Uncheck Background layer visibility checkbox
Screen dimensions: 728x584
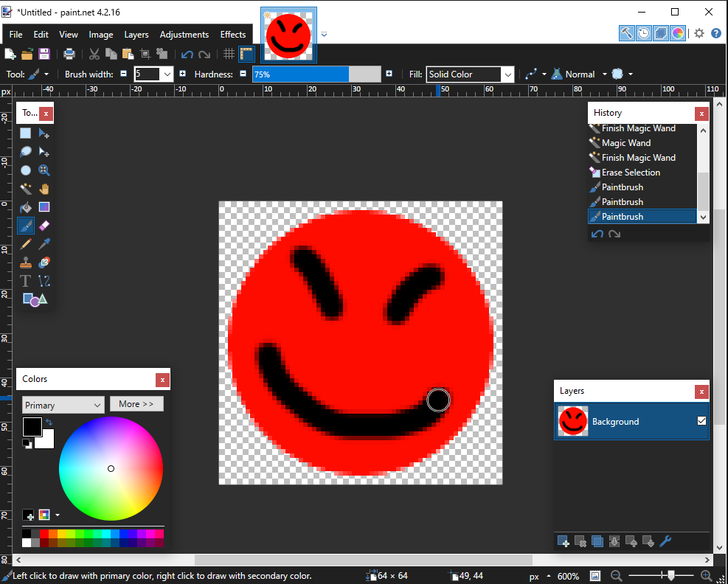pos(701,421)
